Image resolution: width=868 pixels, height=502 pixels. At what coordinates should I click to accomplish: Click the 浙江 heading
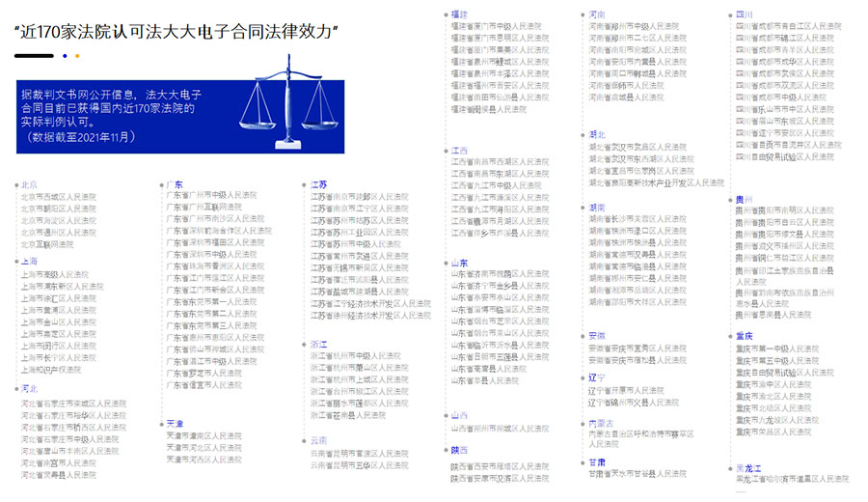[x=318, y=344]
